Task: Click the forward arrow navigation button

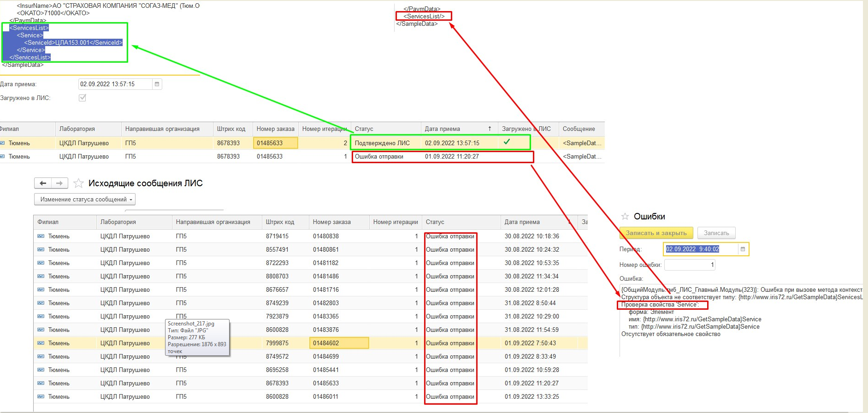Action: pyautogui.click(x=59, y=183)
